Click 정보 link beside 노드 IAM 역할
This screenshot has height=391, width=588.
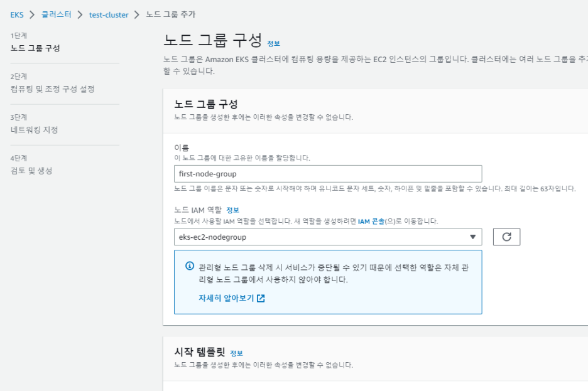point(232,210)
